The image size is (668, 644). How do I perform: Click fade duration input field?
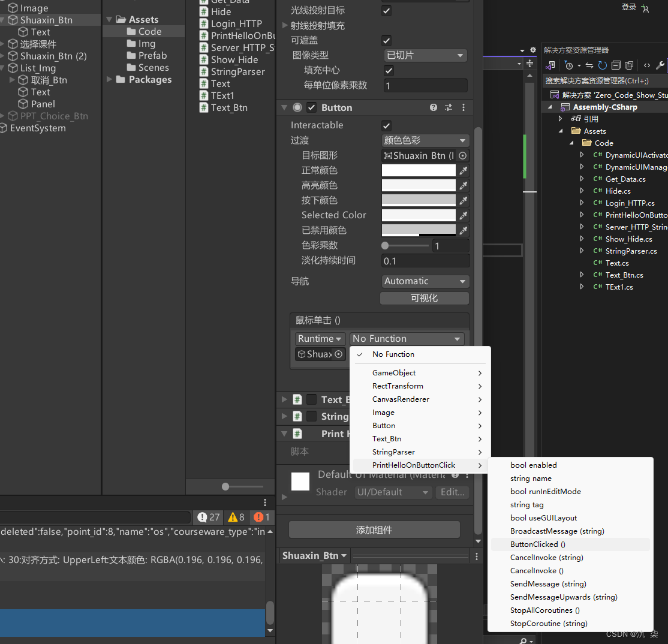click(425, 261)
